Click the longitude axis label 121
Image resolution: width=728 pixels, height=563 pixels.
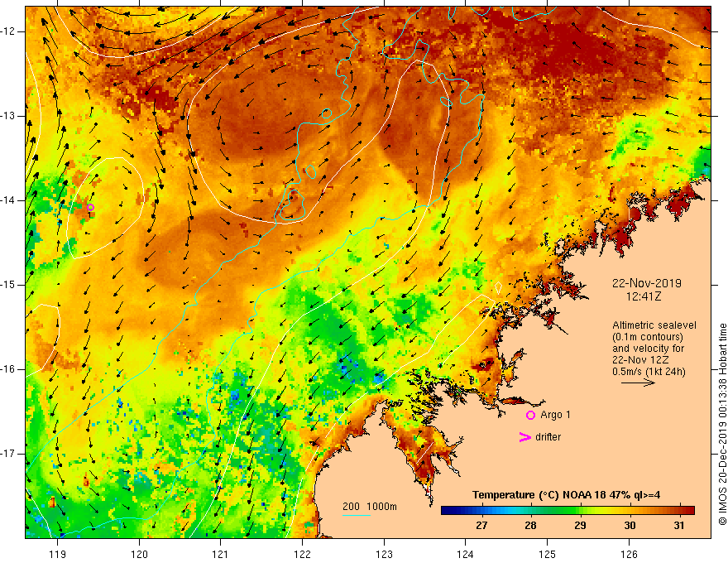[x=221, y=554]
